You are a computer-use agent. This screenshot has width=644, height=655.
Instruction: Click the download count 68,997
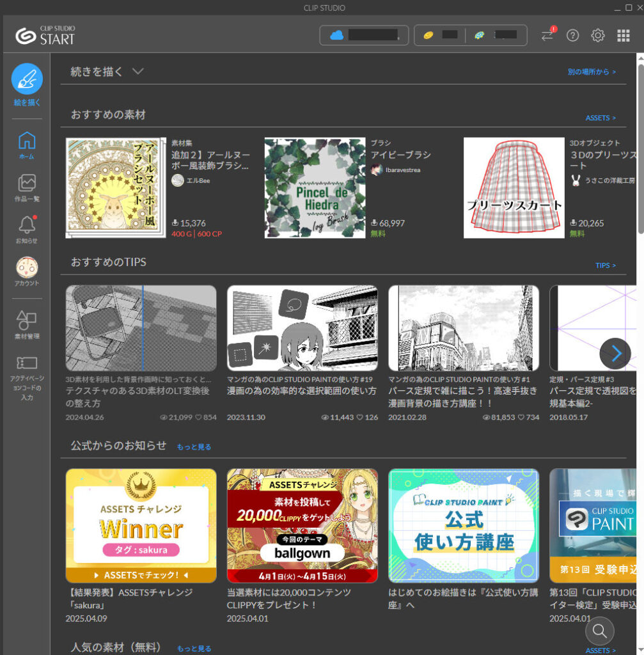[392, 223]
